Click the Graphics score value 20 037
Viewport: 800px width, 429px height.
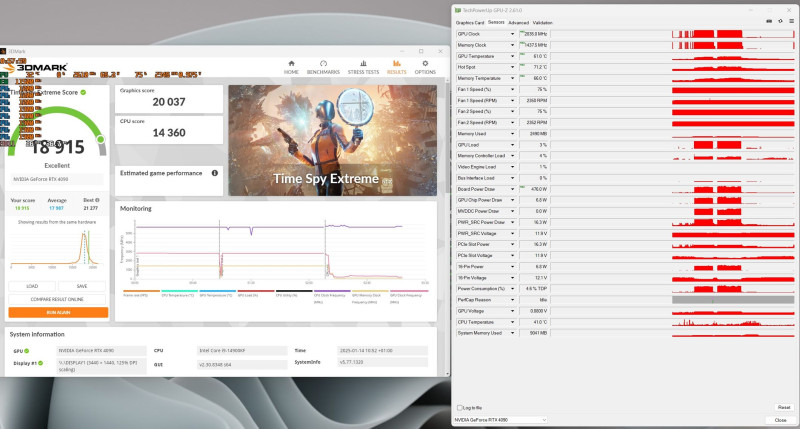coord(169,102)
